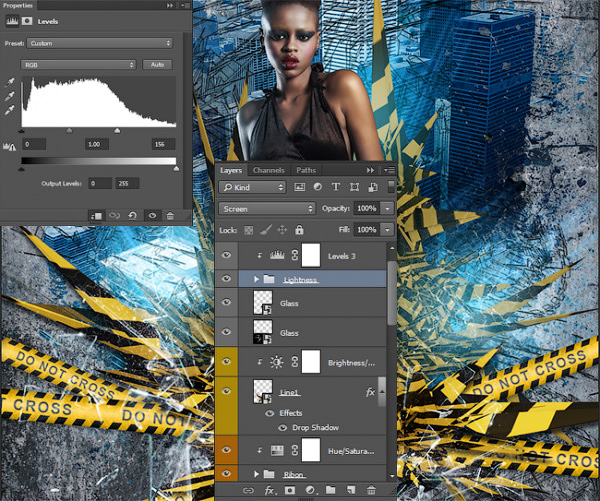Image resolution: width=600 pixels, height=501 pixels.
Task: Open the Layers panel menu
Action: [x=389, y=170]
